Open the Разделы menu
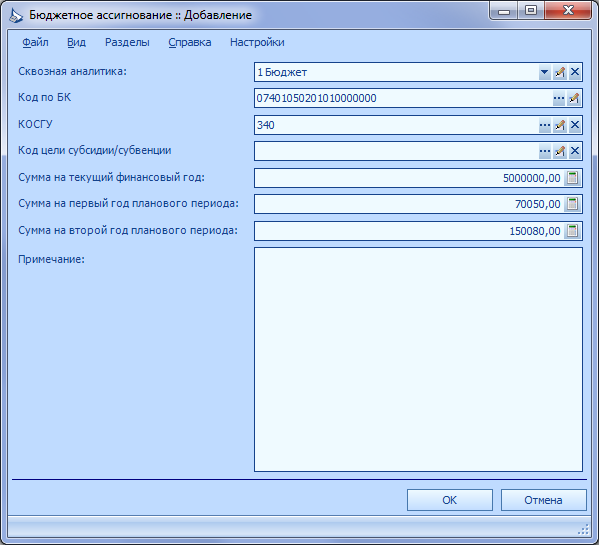 point(127,42)
